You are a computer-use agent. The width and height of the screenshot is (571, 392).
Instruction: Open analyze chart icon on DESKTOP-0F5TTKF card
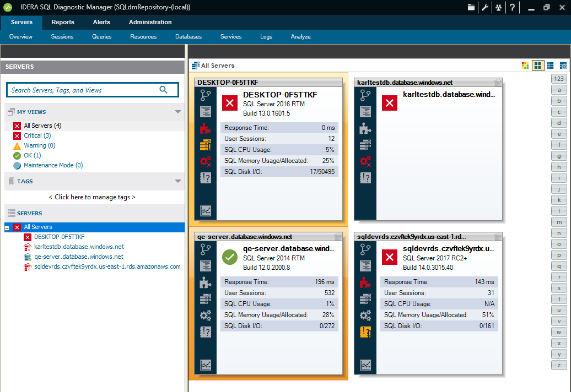coord(206,211)
